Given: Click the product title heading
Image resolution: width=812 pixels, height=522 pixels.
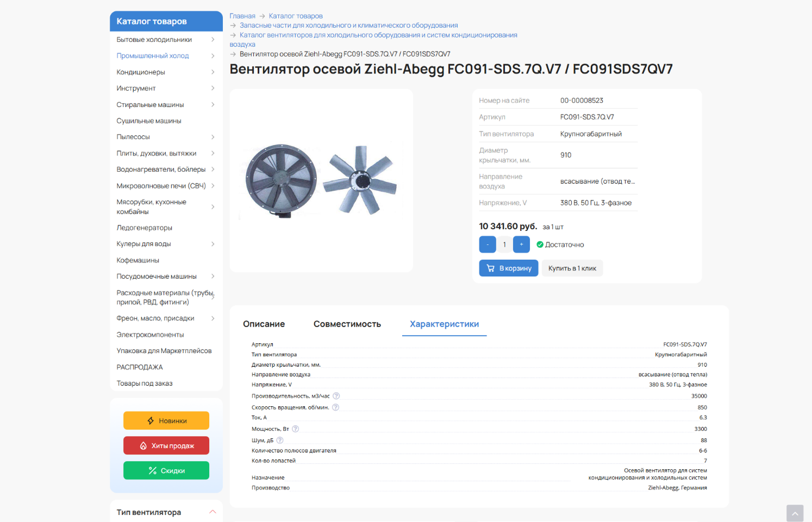Looking at the screenshot, I should coord(451,69).
